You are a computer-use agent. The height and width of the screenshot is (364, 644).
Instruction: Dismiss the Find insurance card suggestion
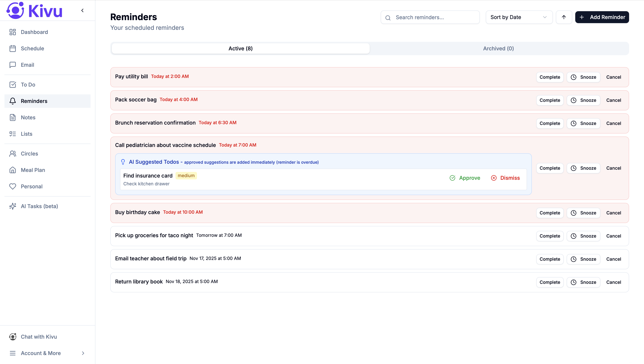(x=505, y=178)
